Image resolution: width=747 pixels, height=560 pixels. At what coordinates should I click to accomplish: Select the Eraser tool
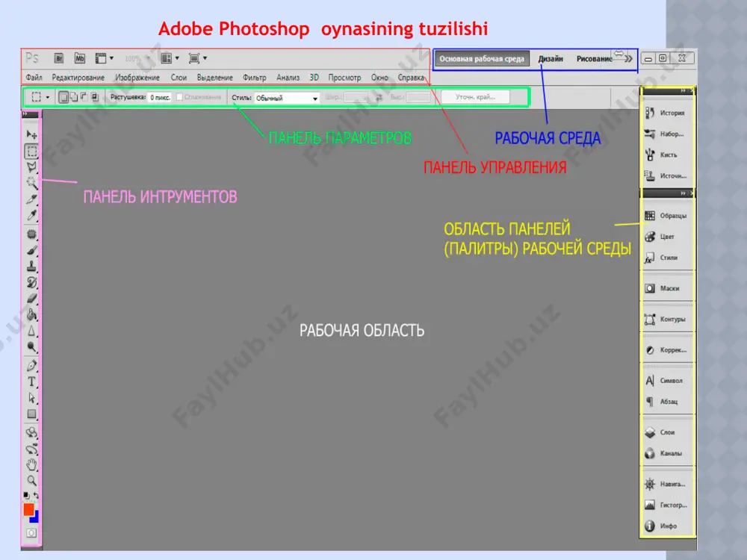(31, 299)
